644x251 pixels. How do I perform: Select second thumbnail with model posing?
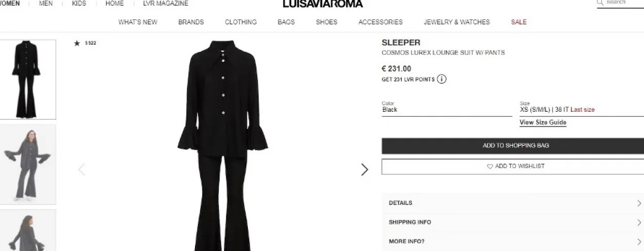27,165
